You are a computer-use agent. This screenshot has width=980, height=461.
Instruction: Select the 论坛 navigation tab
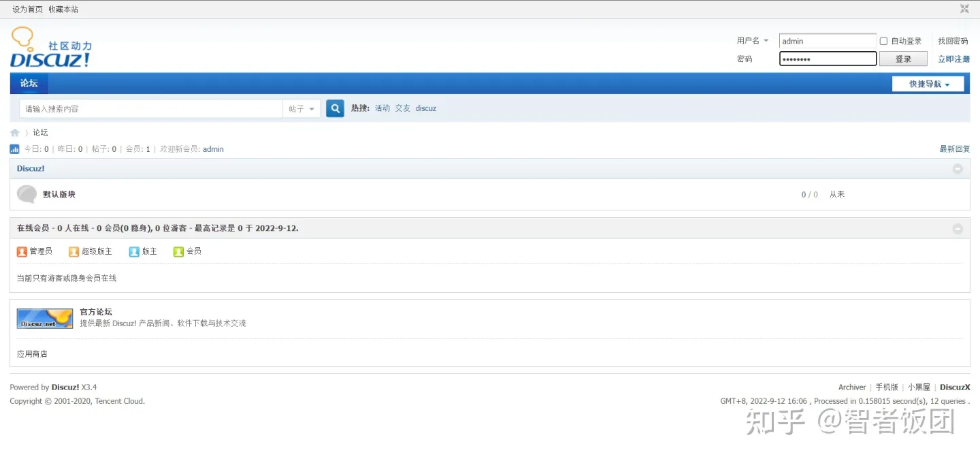(x=29, y=83)
